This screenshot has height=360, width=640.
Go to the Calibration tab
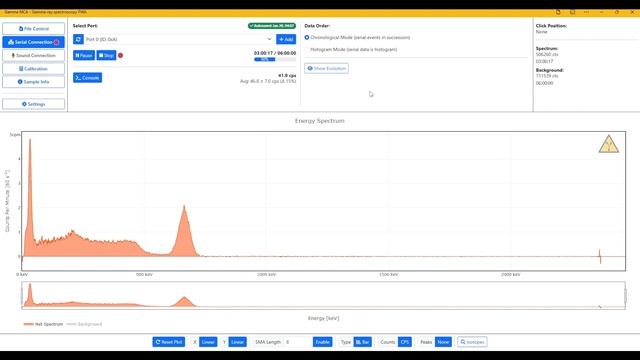point(33,69)
